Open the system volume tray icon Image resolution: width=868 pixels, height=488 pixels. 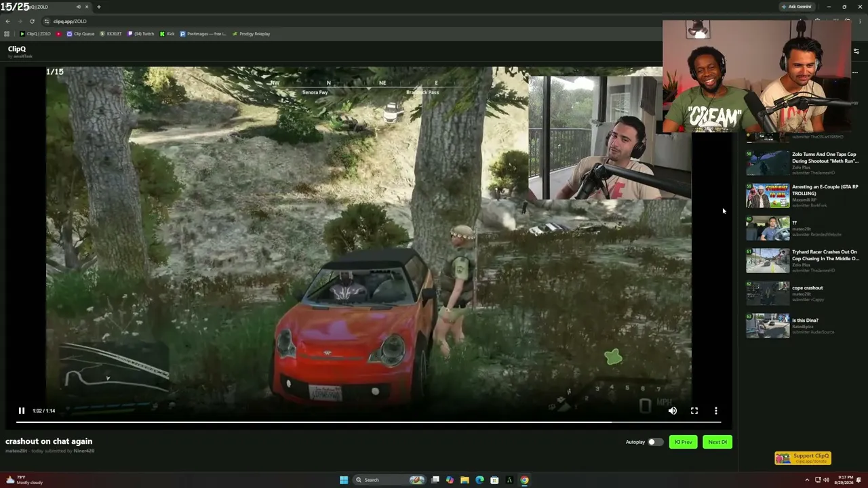tap(827, 480)
